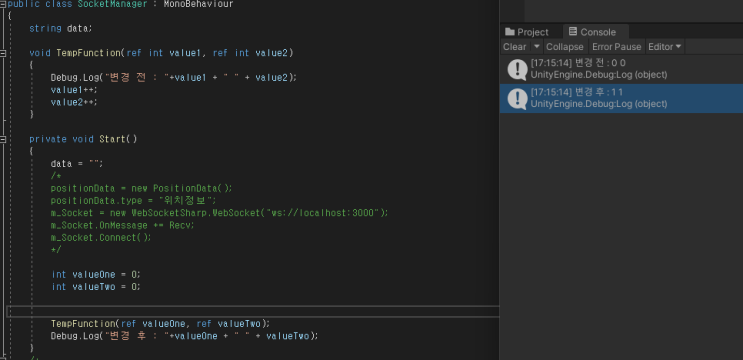Click the info icon of the 변경 후 log
The width and height of the screenshot is (743, 360).
click(x=517, y=99)
